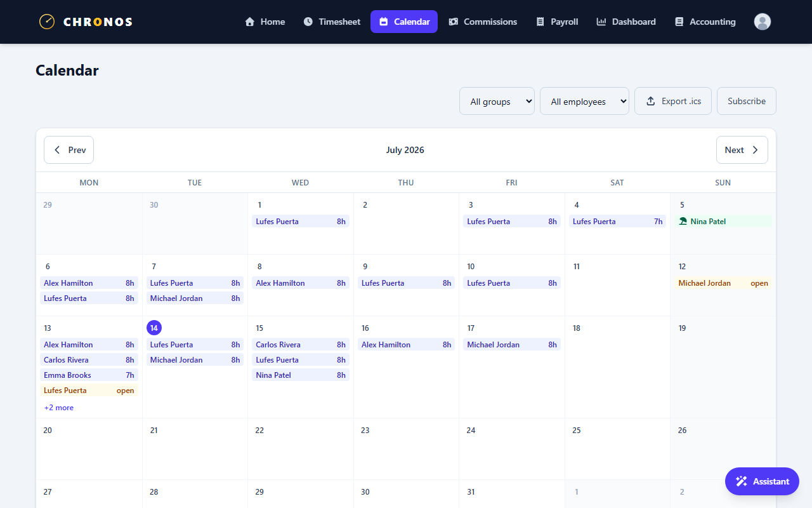Select the day cell numbered 22
812x508 pixels.
301,449
